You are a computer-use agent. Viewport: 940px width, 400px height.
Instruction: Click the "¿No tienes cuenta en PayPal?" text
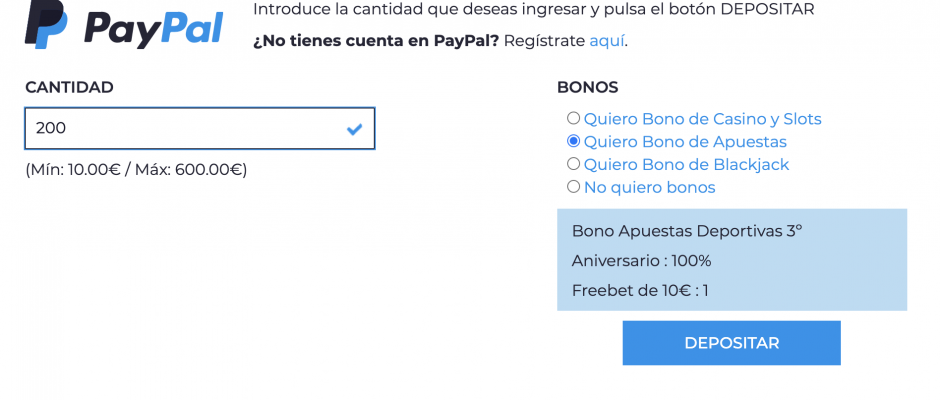[376, 41]
